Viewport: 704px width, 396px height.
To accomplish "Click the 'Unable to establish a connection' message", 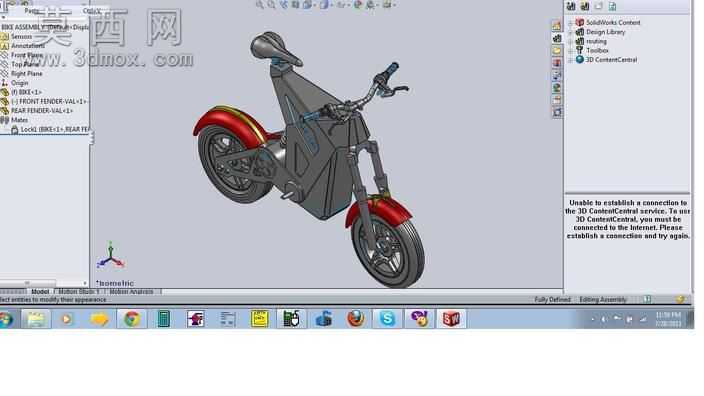I will [x=628, y=219].
